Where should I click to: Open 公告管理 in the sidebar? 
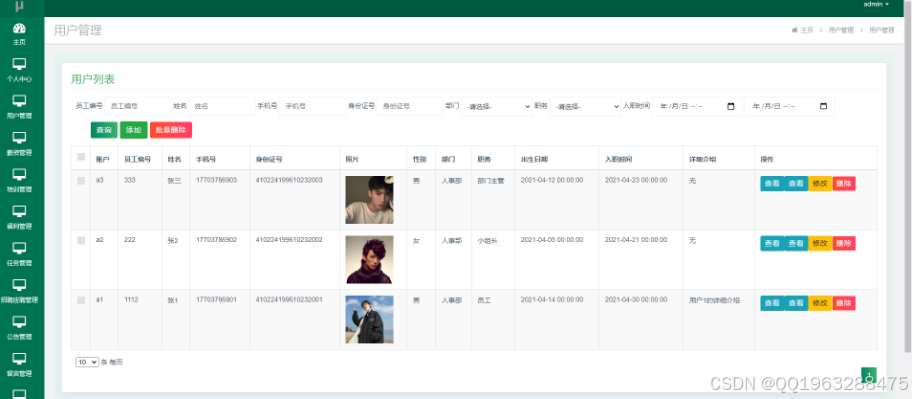click(x=19, y=328)
